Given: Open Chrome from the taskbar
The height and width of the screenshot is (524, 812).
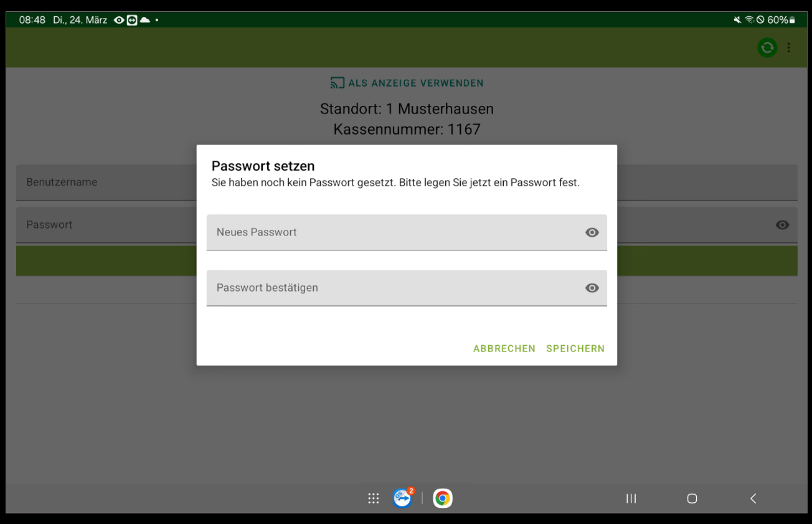Looking at the screenshot, I should click(443, 498).
